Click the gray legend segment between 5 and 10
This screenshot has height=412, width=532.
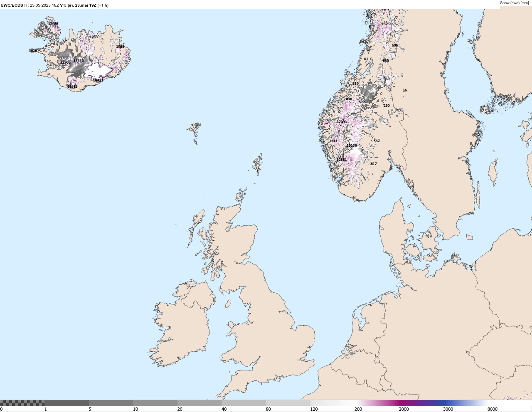(x=111, y=403)
